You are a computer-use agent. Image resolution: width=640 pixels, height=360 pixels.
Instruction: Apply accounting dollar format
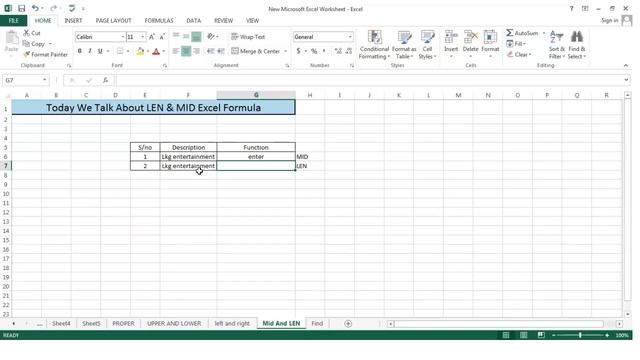pos(298,51)
